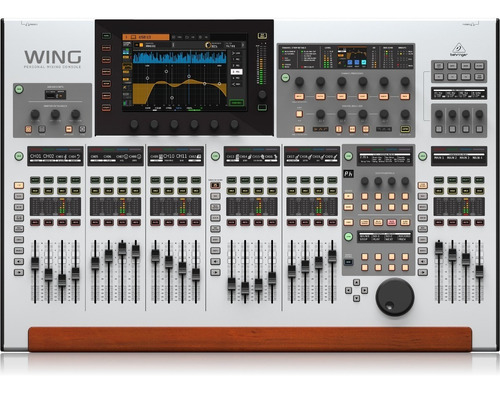Select the MAIN 1 scribble strip display

coord(459,156)
